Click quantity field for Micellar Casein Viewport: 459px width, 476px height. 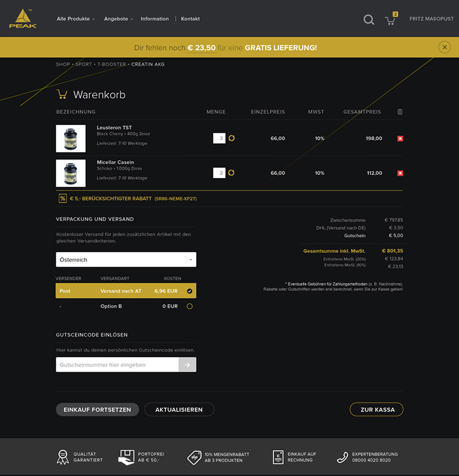click(x=219, y=173)
